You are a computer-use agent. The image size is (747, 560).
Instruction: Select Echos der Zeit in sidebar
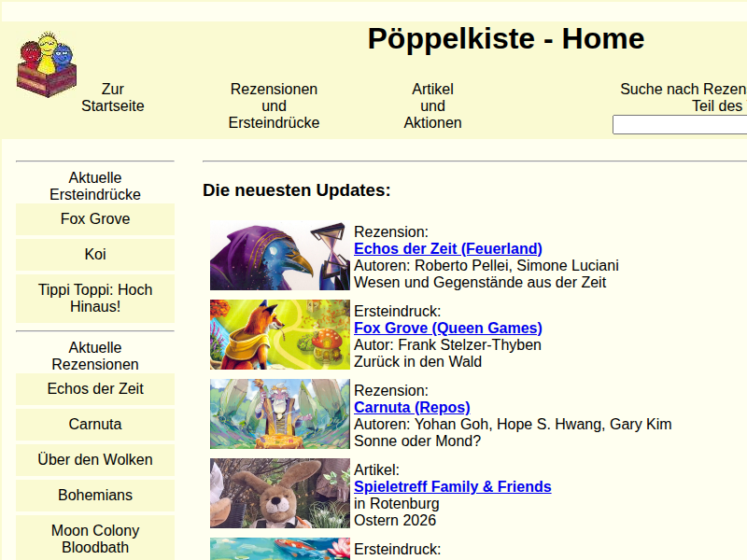pyautogui.click(x=95, y=389)
